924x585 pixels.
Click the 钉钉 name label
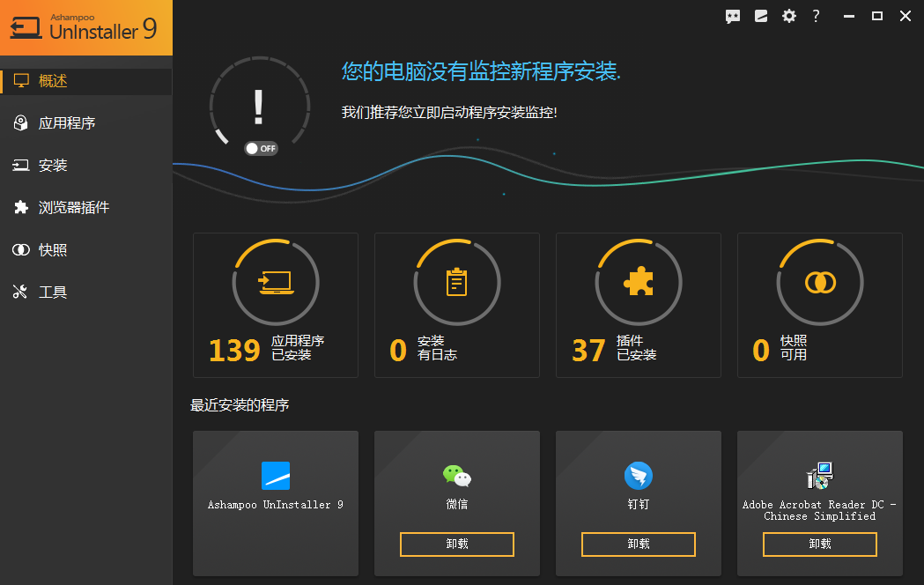pyautogui.click(x=639, y=504)
